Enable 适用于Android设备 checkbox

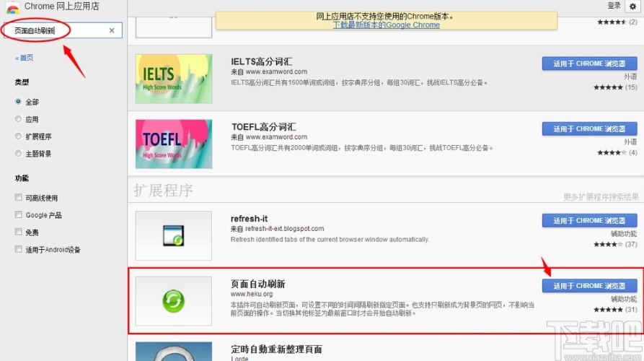[18, 249]
